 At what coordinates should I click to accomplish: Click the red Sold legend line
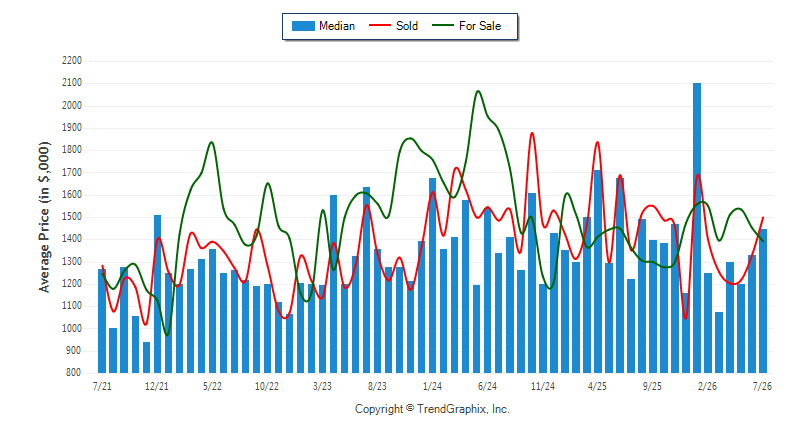point(380,25)
